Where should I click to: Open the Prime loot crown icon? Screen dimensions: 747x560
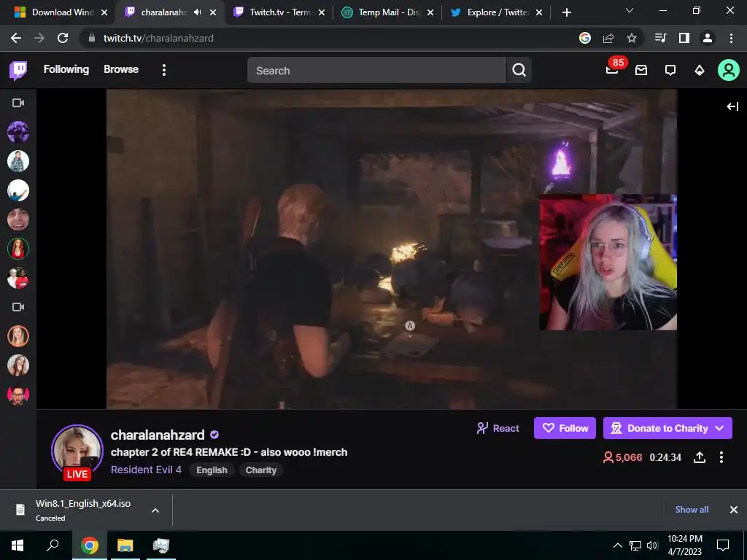coord(641,70)
